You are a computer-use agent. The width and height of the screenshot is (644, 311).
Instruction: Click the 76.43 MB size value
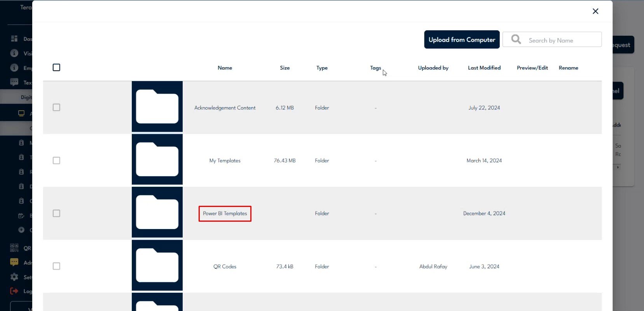tap(285, 161)
